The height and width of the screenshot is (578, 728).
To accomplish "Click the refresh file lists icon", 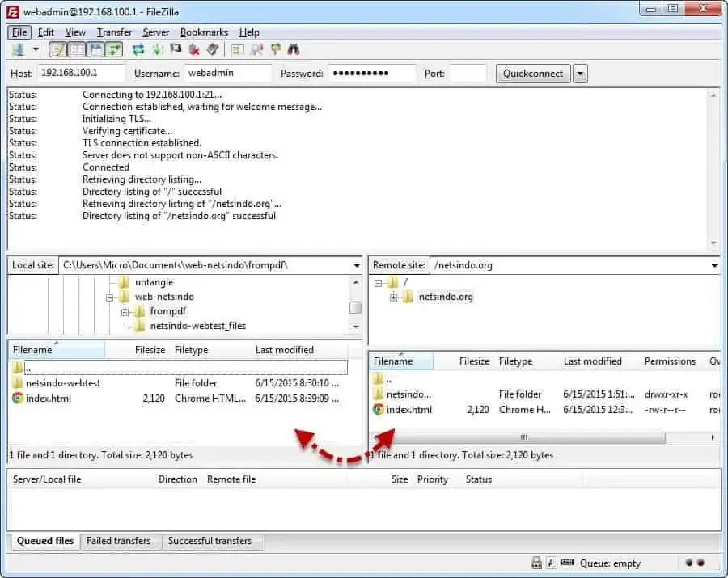I will pyautogui.click(x=138, y=50).
